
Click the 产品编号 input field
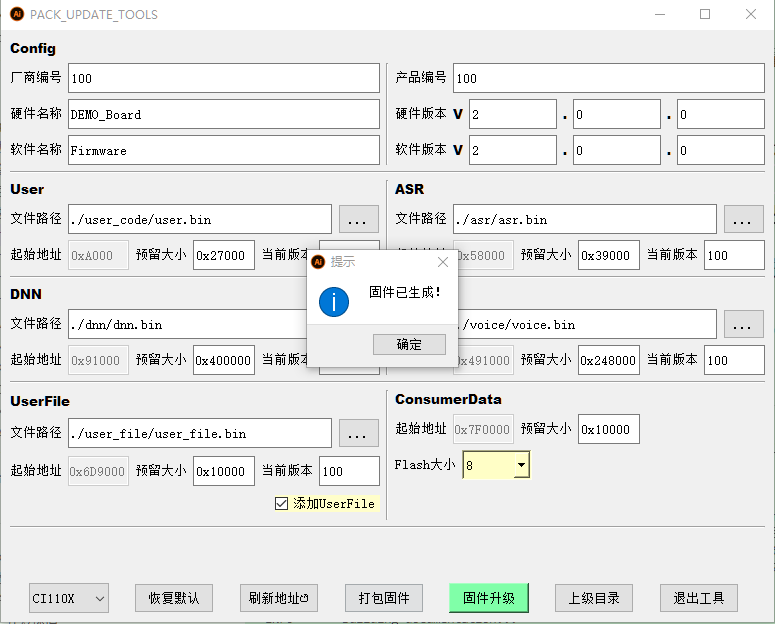click(x=609, y=78)
